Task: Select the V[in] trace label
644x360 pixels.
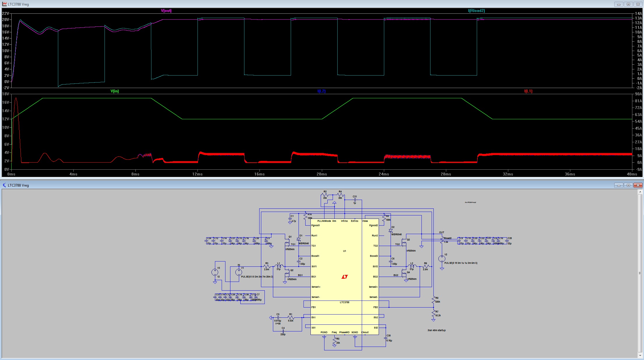Action: (114, 91)
